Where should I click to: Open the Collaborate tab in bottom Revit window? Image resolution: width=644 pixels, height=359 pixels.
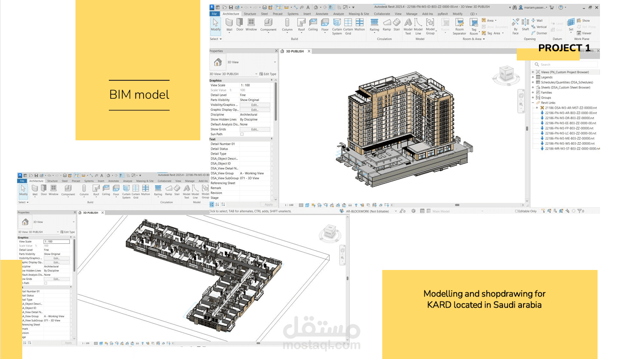click(x=165, y=181)
